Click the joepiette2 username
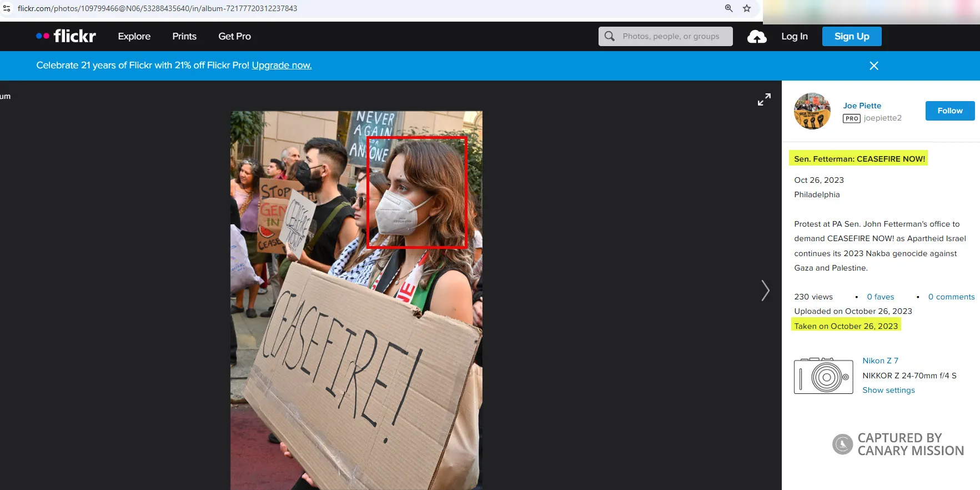The height and width of the screenshot is (490, 980). [882, 118]
